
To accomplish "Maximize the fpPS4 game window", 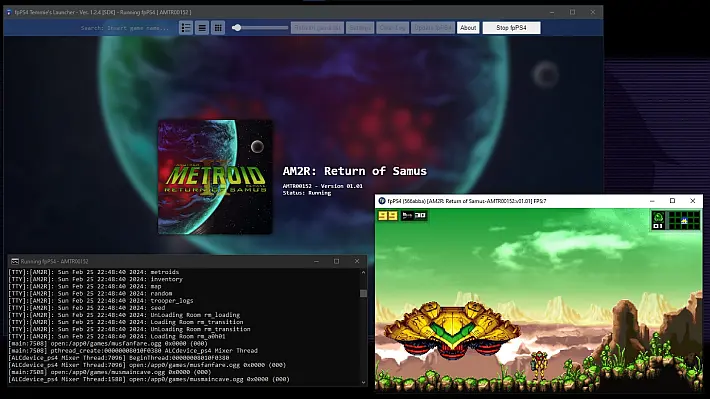I will point(672,201).
